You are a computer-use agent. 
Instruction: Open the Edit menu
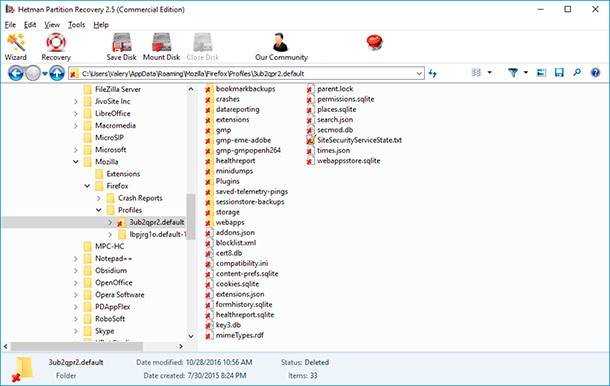click(30, 25)
